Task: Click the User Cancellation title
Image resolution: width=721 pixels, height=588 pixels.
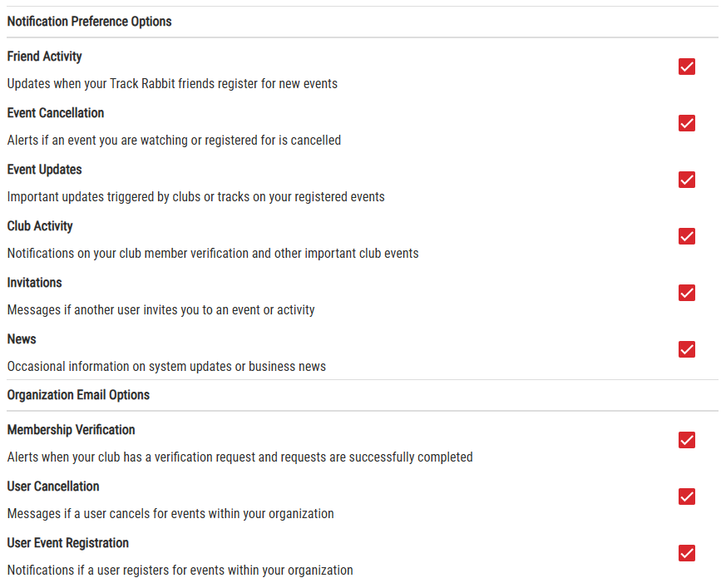Action: point(53,487)
